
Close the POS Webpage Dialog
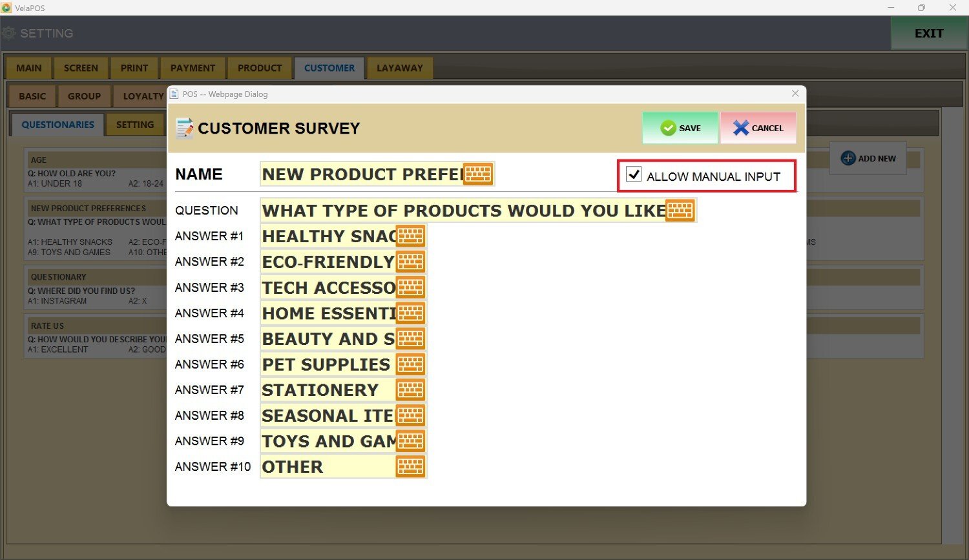pyautogui.click(x=795, y=94)
